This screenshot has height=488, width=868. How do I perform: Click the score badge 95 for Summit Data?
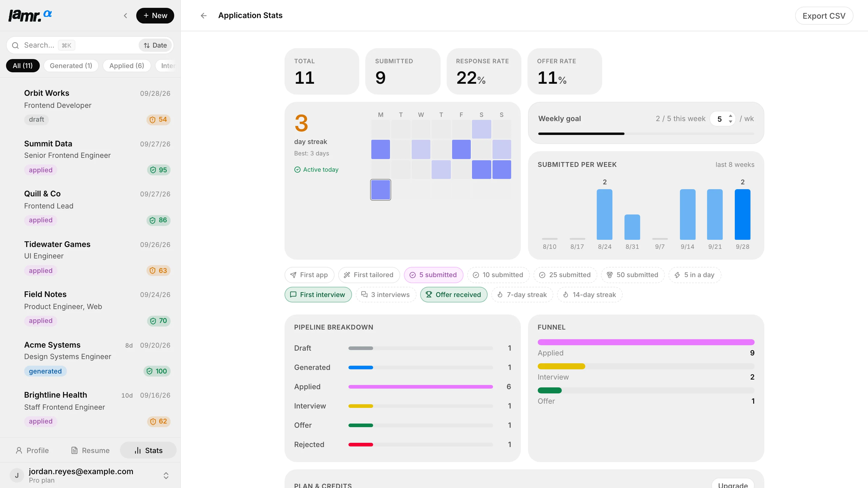(159, 170)
